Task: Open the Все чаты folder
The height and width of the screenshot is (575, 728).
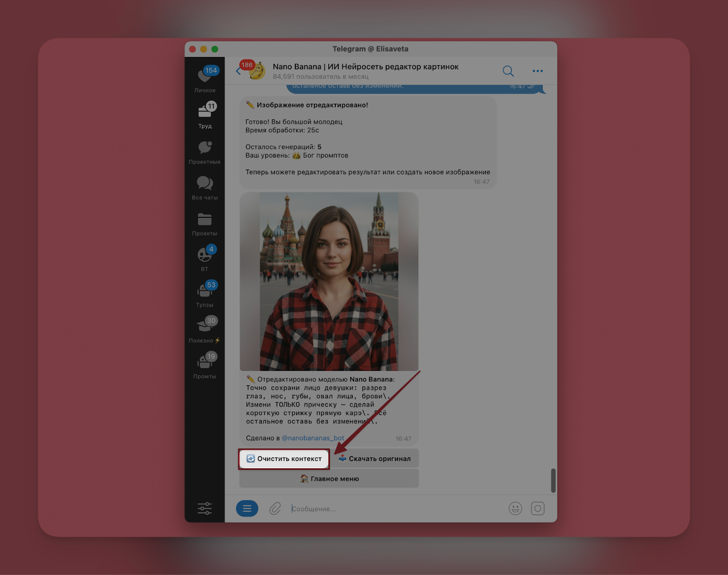Action: [x=204, y=187]
